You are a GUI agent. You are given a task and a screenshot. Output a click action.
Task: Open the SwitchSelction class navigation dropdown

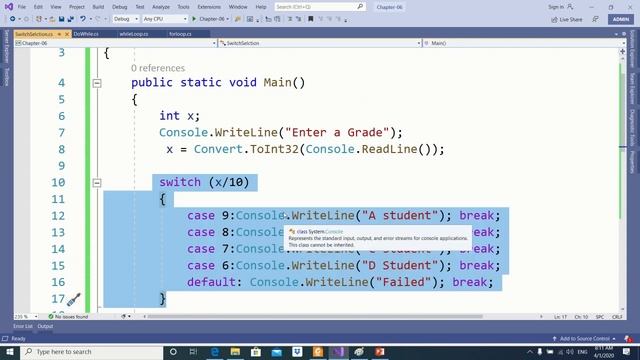320,43
